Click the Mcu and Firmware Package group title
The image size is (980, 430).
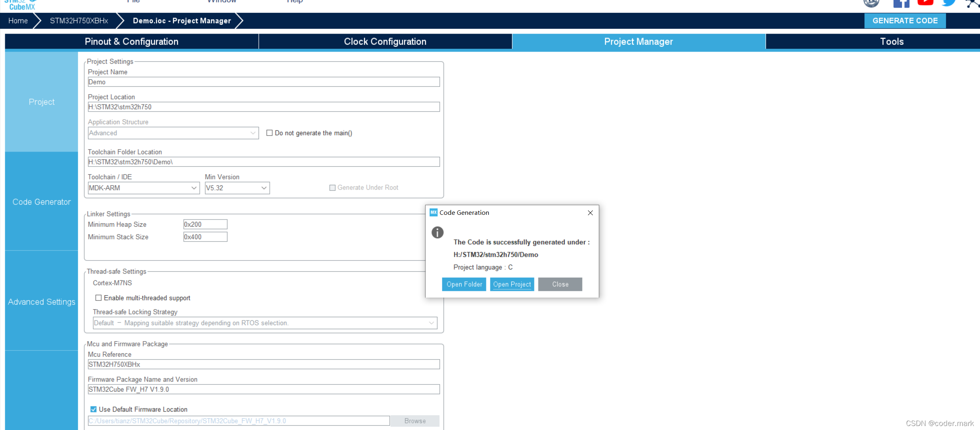coord(127,344)
